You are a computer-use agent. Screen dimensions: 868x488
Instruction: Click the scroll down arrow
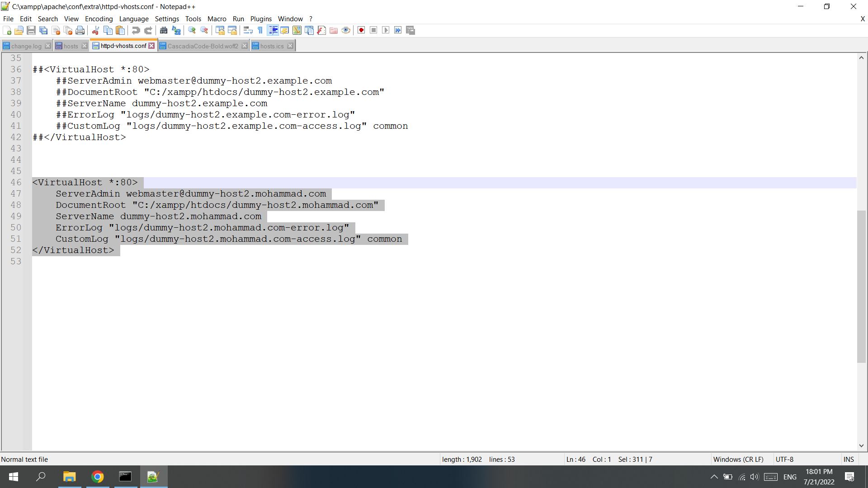861,446
